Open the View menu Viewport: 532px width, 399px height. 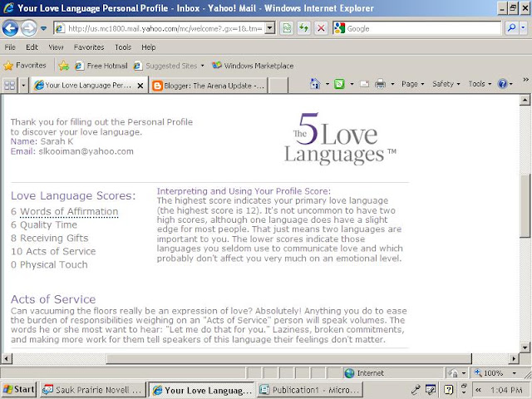(x=56, y=47)
